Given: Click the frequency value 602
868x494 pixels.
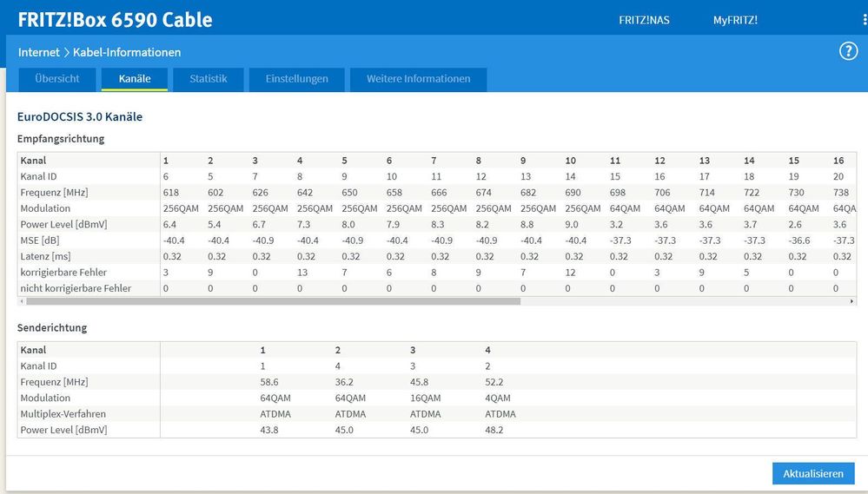Looking at the screenshot, I should point(215,193).
